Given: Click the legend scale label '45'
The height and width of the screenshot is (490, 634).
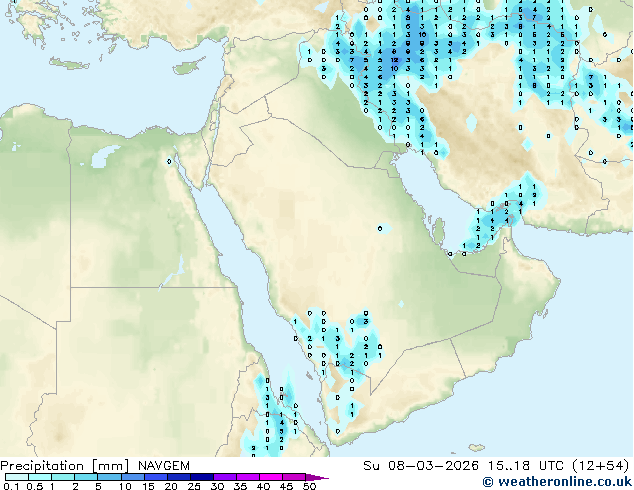Looking at the screenshot, I should (x=286, y=486).
